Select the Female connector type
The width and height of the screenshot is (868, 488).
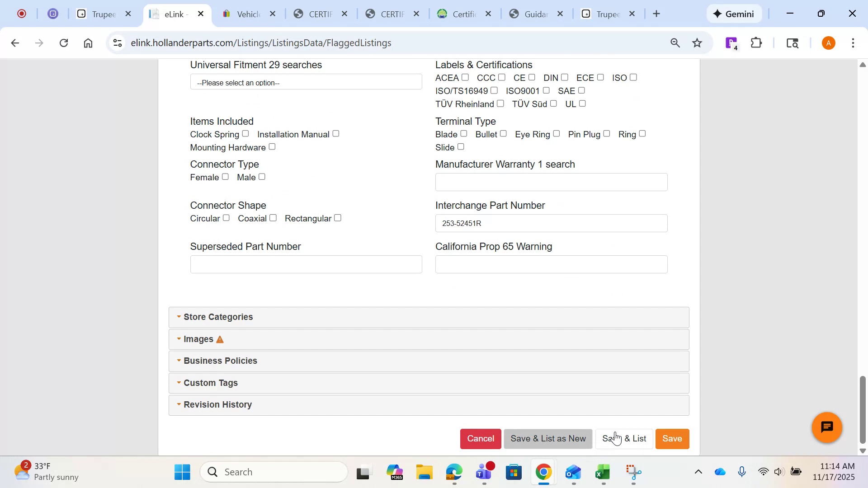[x=225, y=177]
